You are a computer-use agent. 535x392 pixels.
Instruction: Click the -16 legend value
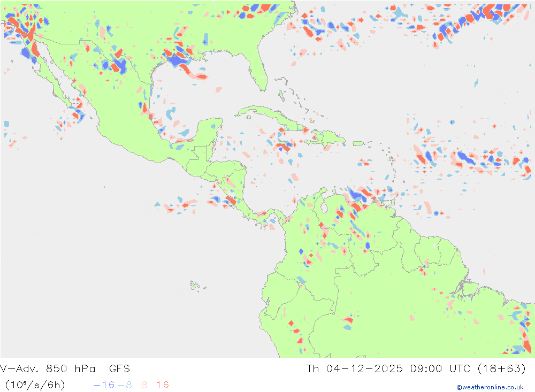pos(104,385)
